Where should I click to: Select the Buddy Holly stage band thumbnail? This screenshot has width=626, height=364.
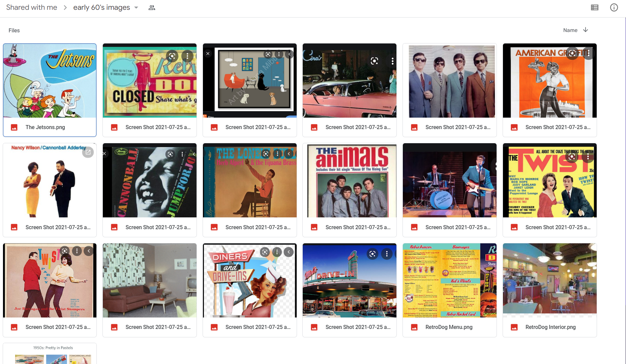[449, 180]
